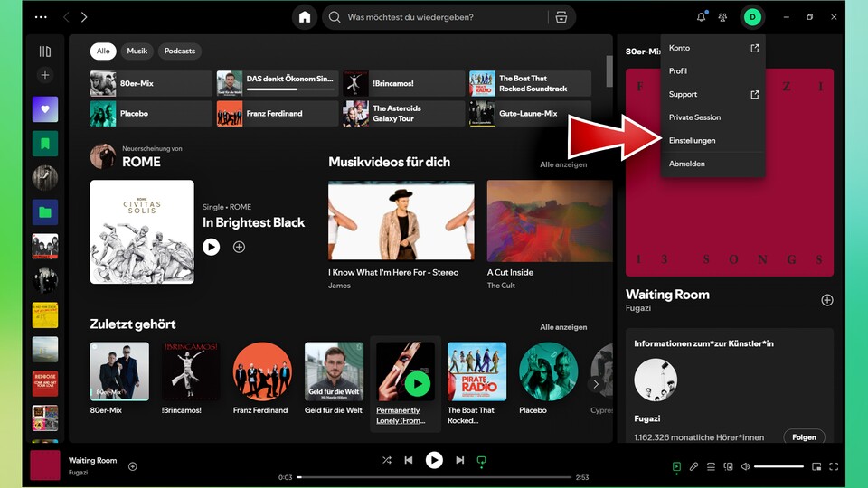
Task: Enter fullscreen mode icon
Action: point(834,466)
